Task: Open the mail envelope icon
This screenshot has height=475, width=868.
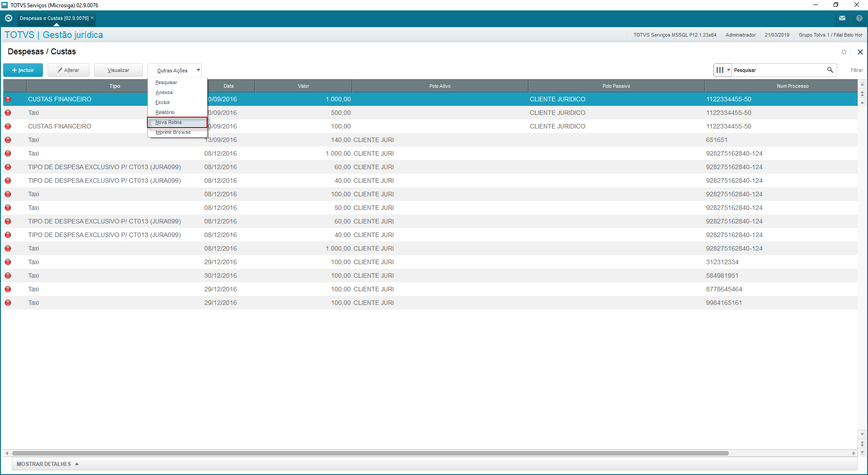Action: 842,18
